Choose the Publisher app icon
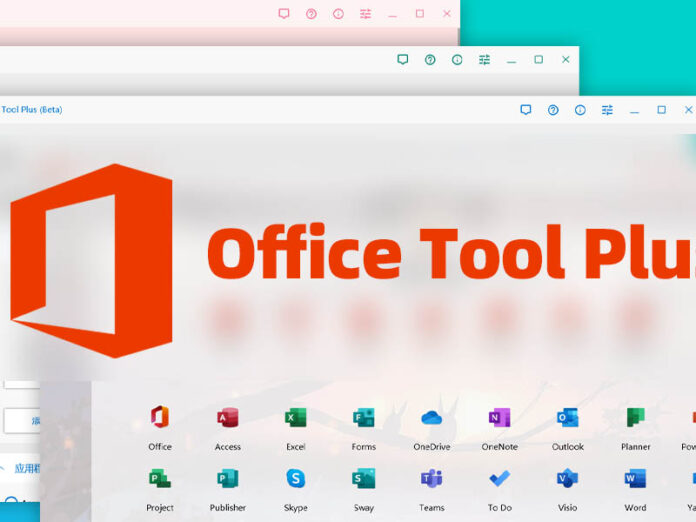 [x=228, y=478]
